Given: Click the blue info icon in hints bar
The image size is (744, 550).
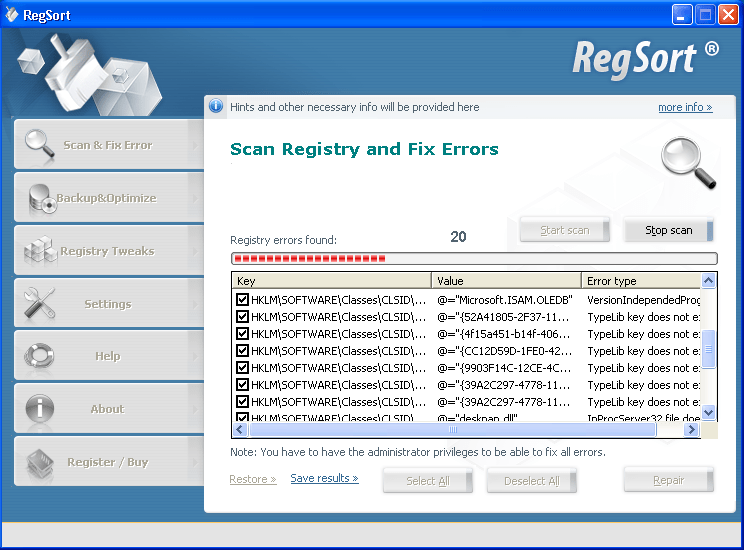Looking at the screenshot, I should pos(216,107).
